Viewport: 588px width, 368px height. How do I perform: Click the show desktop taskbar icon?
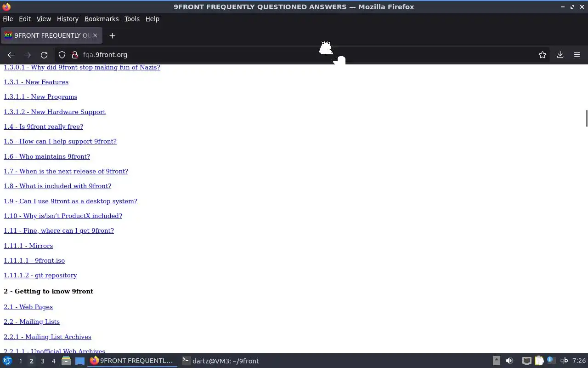[x=80, y=361]
